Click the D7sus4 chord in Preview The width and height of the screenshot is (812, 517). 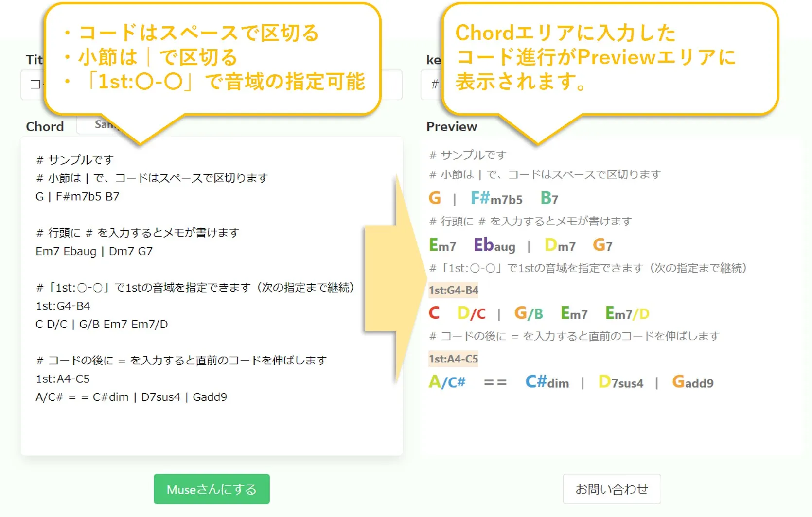point(620,382)
